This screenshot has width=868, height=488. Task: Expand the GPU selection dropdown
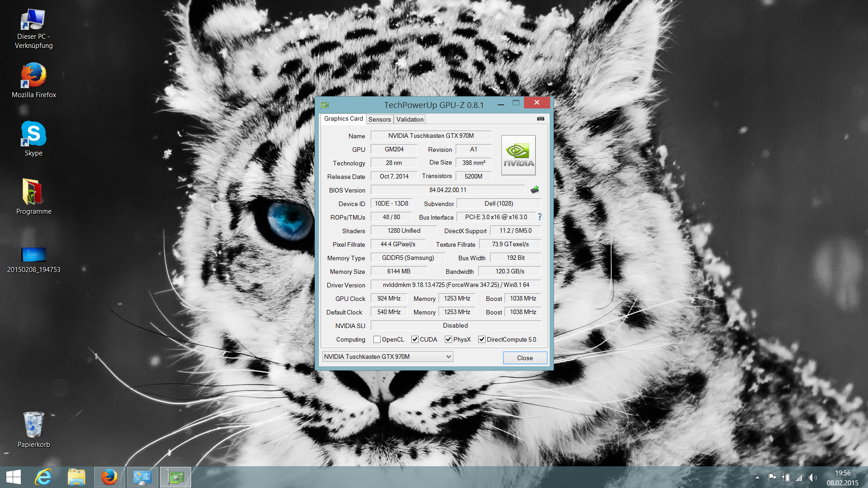click(448, 357)
